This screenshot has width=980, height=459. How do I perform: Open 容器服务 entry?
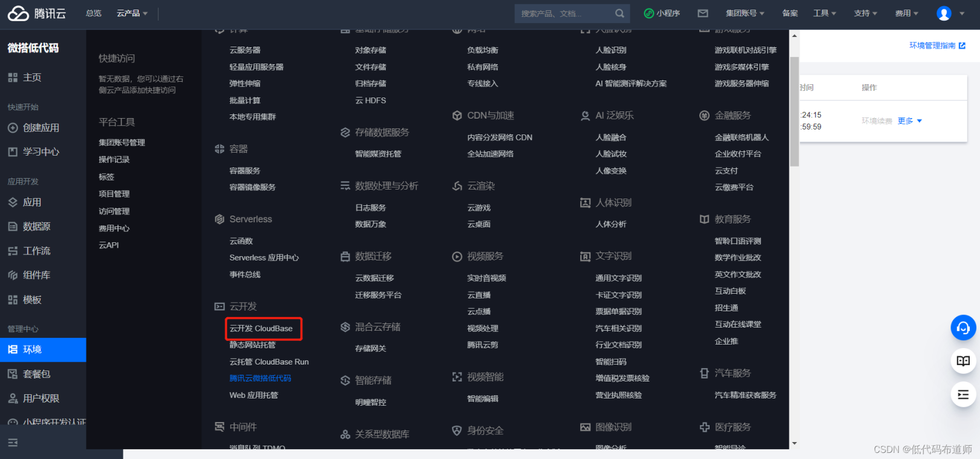(x=245, y=171)
